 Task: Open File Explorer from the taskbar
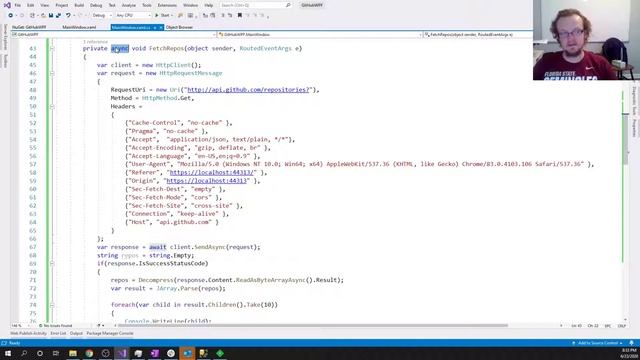73,353
